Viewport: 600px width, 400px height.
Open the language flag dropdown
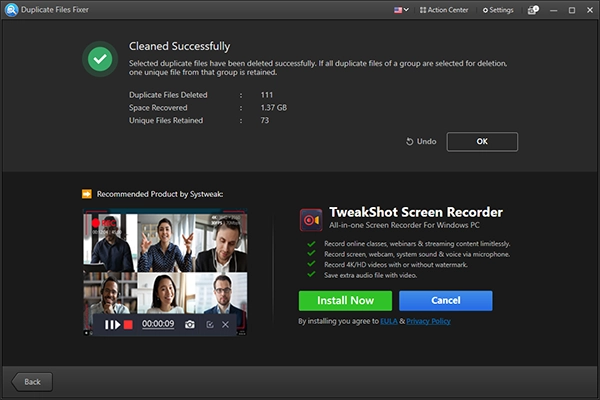[401, 10]
